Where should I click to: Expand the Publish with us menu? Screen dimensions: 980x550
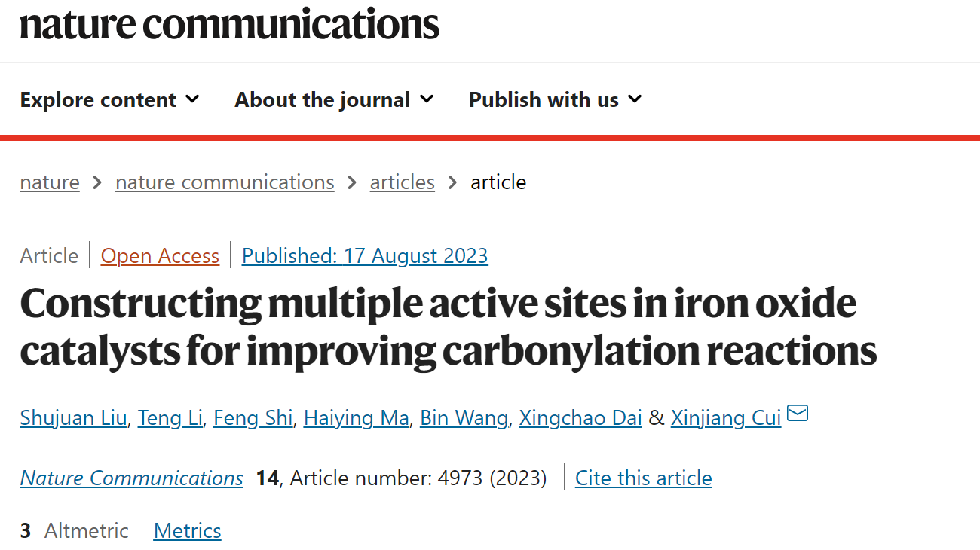coord(556,99)
